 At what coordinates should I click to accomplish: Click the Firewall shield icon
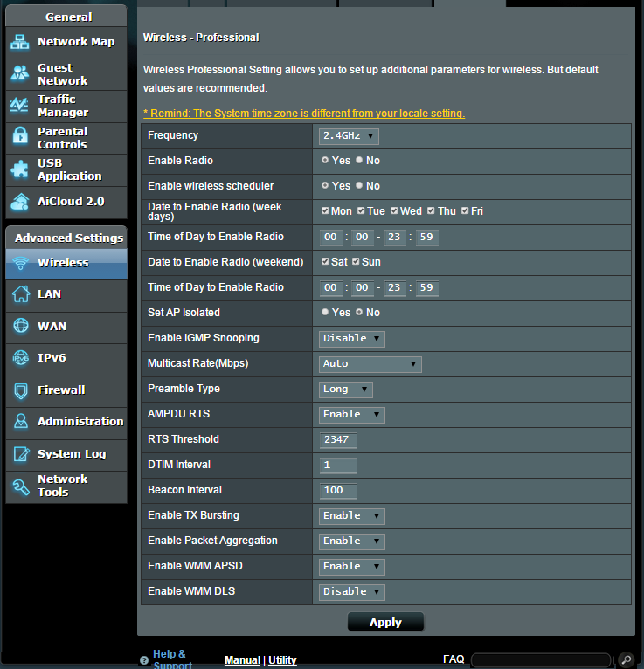[x=21, y=390]
